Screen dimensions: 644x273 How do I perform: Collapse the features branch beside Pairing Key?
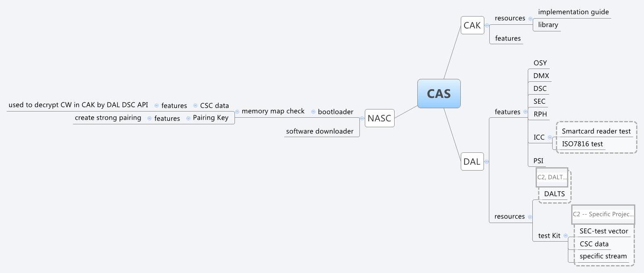point(150,119)
